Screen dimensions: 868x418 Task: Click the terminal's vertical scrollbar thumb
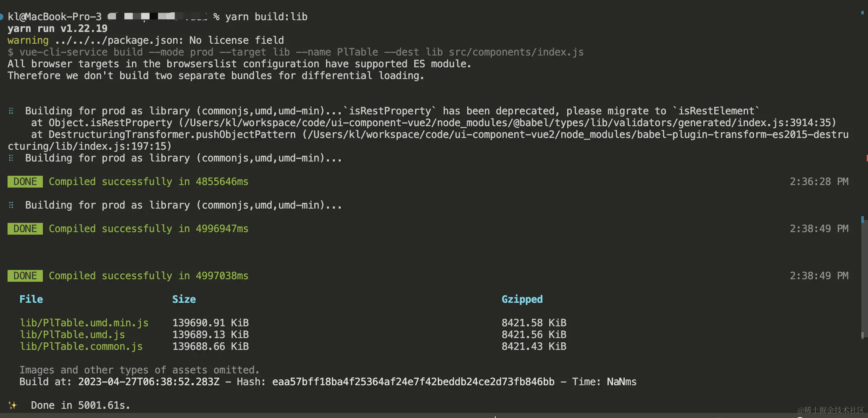[x=863, y=278]
